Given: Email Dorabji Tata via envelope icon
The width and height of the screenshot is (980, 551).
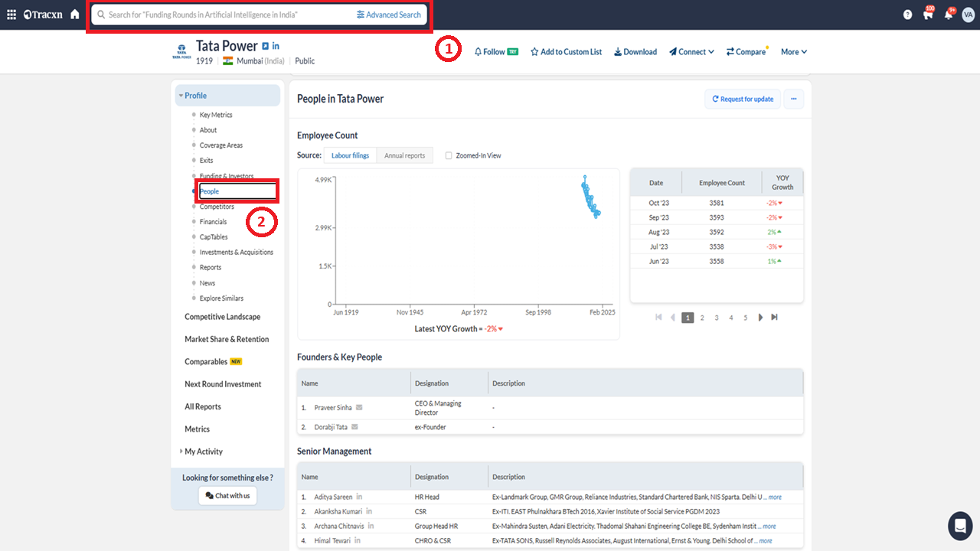Looking at the screenshot, I should 354,427.
